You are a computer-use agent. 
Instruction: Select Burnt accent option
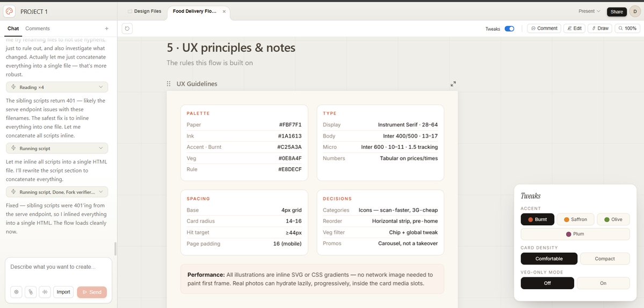[537, 219]
